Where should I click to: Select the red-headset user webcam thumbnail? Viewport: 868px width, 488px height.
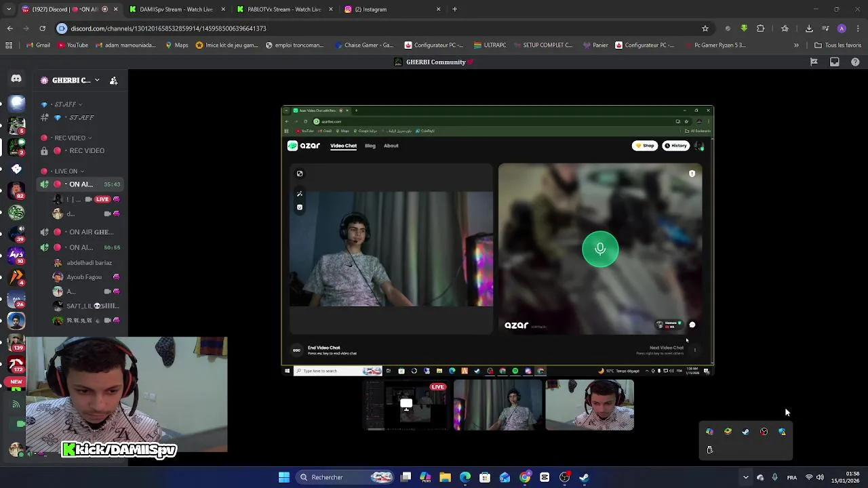pos(590,405)
